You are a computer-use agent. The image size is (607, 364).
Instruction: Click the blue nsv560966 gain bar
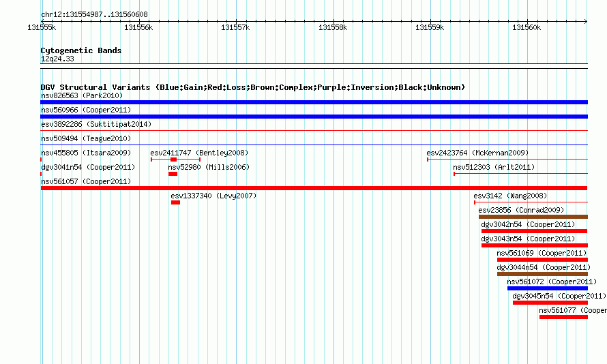[x=314, y=117]
